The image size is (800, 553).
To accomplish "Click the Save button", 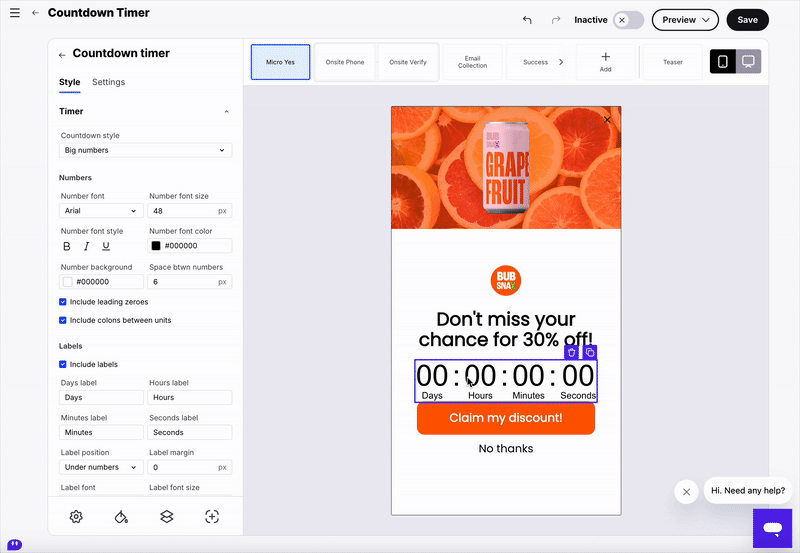I will tap(747, 20).
